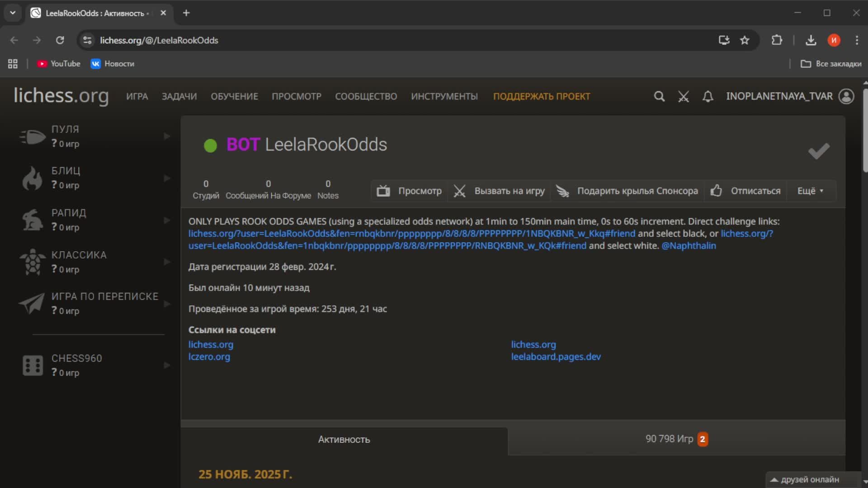The image size is (868, 488).
Task: Open the ИНСТРУМЕНТЫ menu
Action: (444, 96)
